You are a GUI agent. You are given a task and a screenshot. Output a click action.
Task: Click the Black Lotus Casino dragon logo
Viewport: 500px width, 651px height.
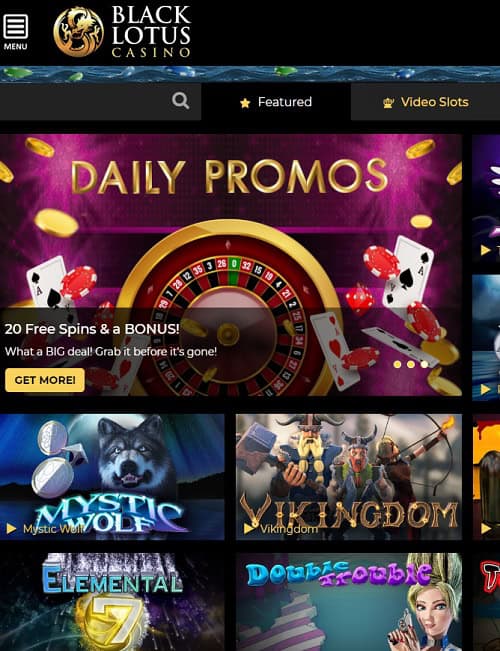tap(78, 32)
